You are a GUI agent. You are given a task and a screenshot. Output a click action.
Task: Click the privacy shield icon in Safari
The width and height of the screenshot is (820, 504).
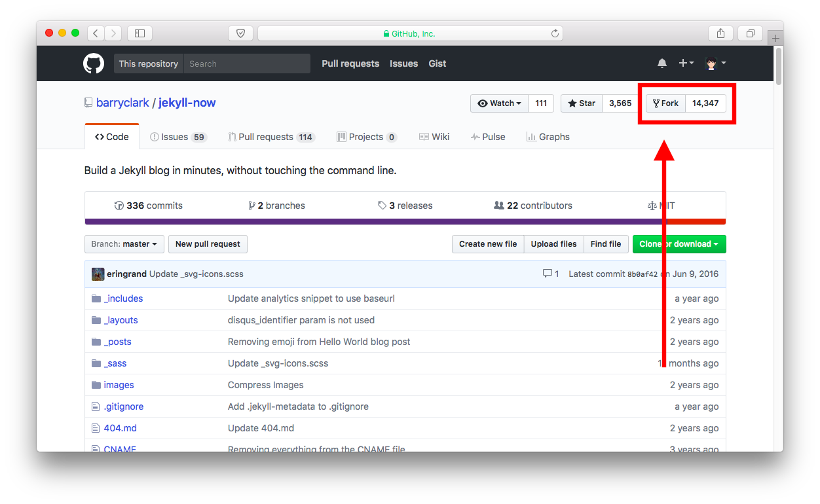click(240, 33)
